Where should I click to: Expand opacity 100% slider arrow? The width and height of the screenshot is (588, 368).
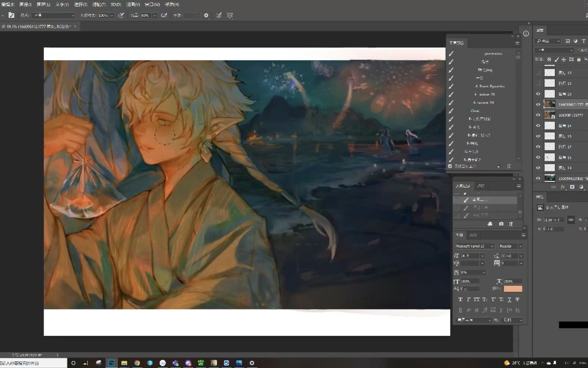coord(112,15)
